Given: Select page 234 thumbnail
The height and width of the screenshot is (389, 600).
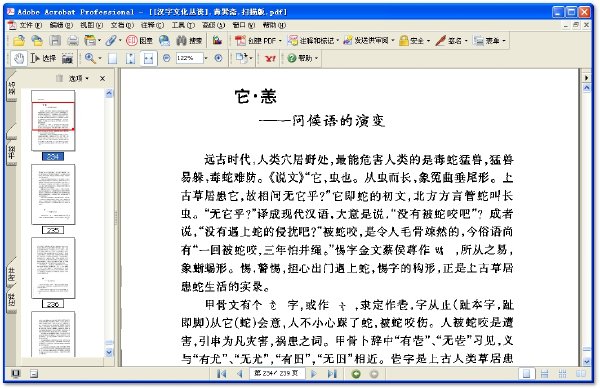Looking at the screenshot, I should [x=53, y=120].
